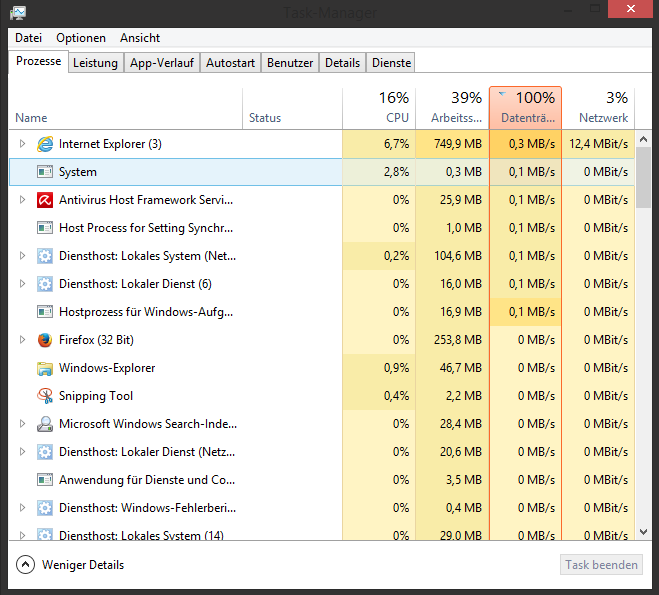Image resolution: width=659 pixels, height=595 pixels.
Task: Switch to the Leistung tab
Action: (x=95, y=63)
